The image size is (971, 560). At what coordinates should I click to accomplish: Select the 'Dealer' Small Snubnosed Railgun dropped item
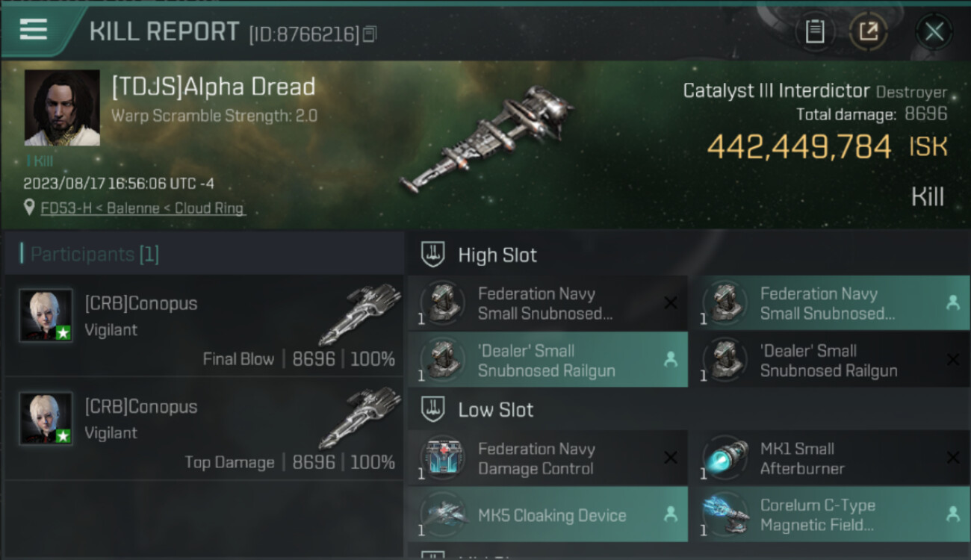point(547,360)
